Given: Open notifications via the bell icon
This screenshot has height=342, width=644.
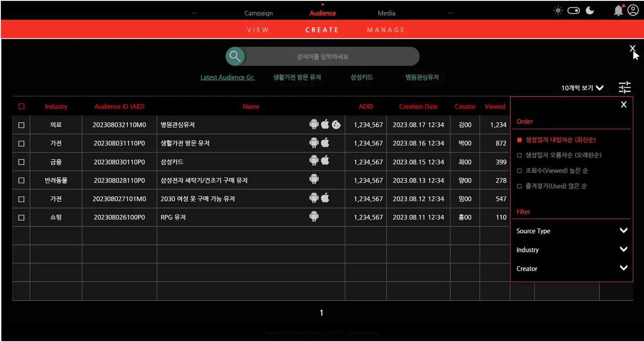Looking at the screenshot, I should point(618,10).
